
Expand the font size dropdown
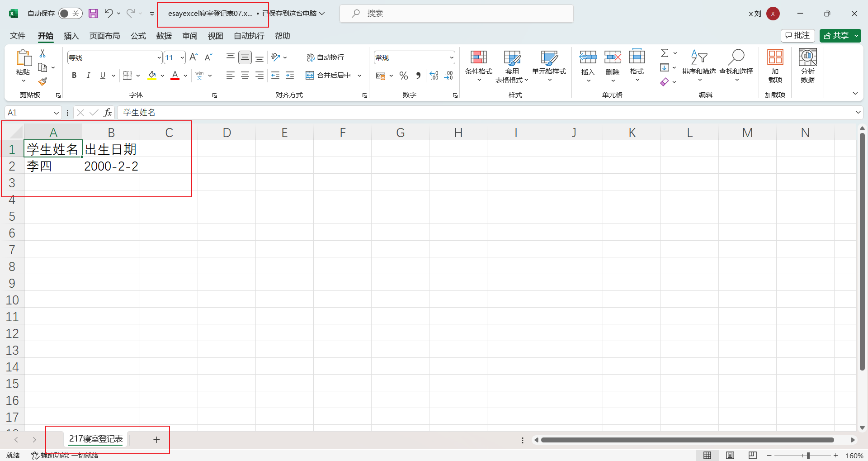tap(182, 57)
